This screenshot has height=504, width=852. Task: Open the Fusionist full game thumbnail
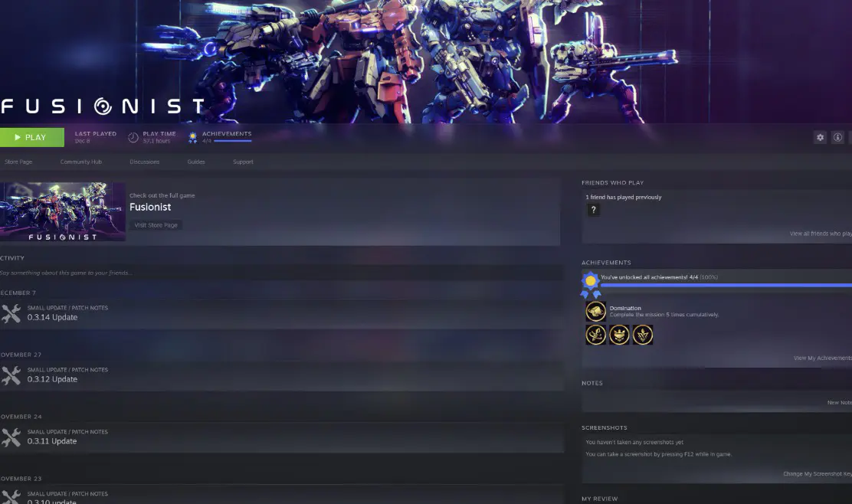point(63,212)
